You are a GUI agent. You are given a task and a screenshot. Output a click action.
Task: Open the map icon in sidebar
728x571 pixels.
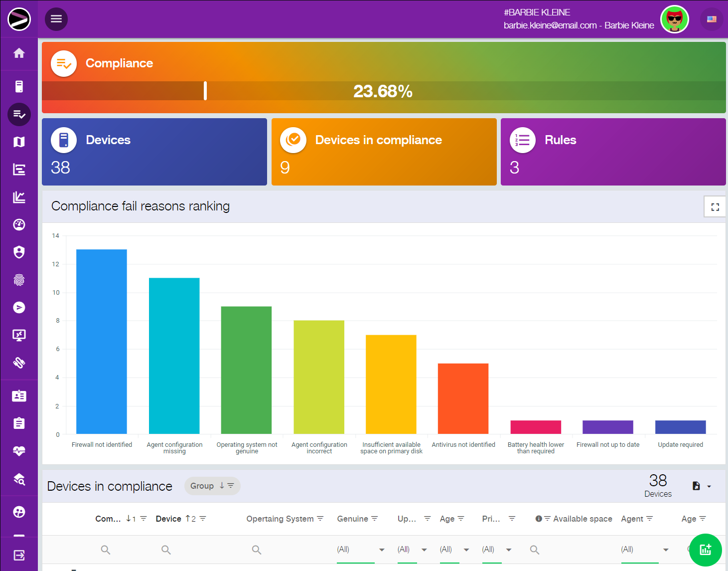coord(19,142)
